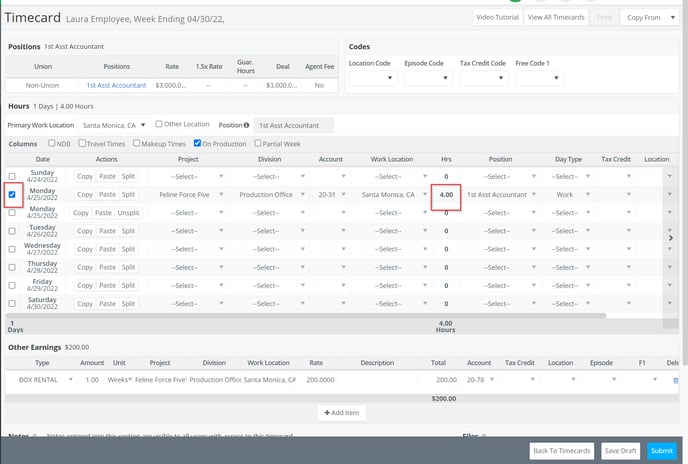Click Paste on the Tuesday row

pos(107,231)
